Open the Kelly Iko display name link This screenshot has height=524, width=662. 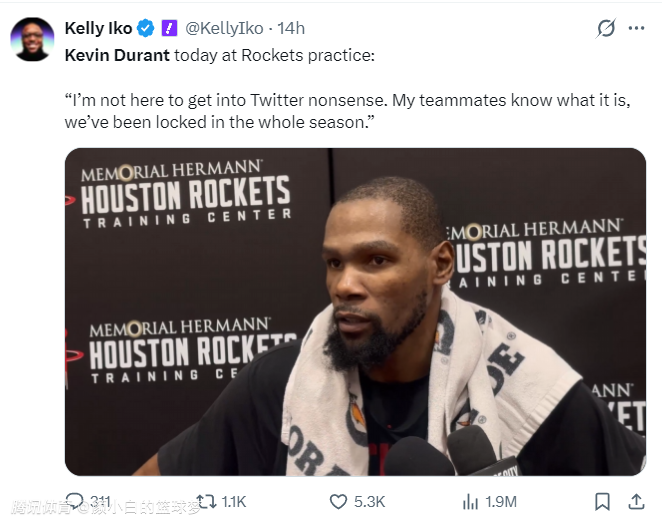click(98, 28)
